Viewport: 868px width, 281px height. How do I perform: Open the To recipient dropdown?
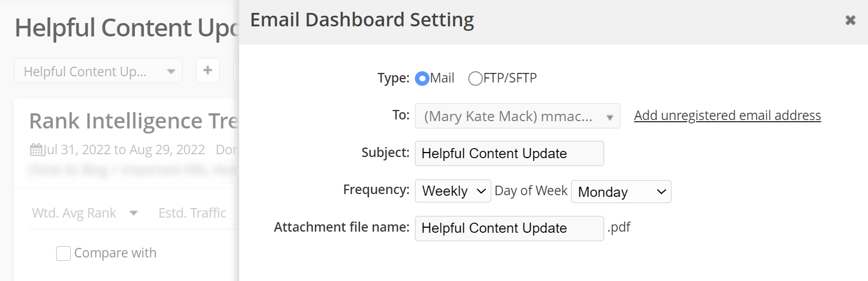pos(517,116)
